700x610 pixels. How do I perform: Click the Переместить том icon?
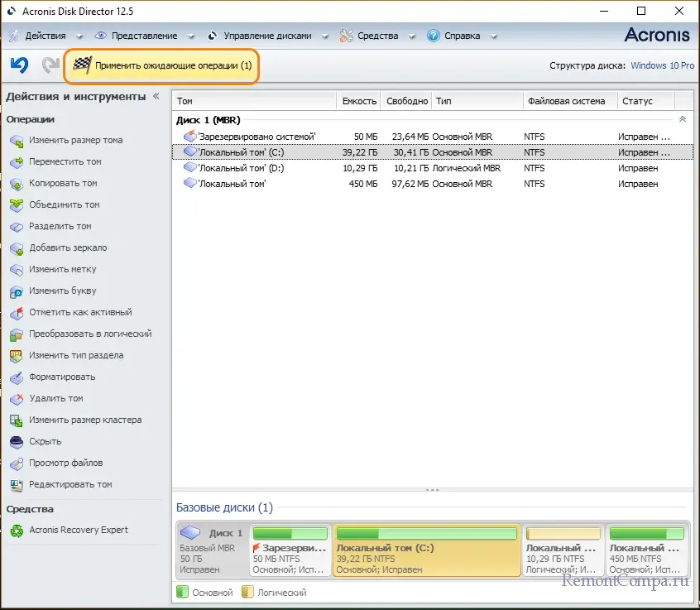click(17, 162)
